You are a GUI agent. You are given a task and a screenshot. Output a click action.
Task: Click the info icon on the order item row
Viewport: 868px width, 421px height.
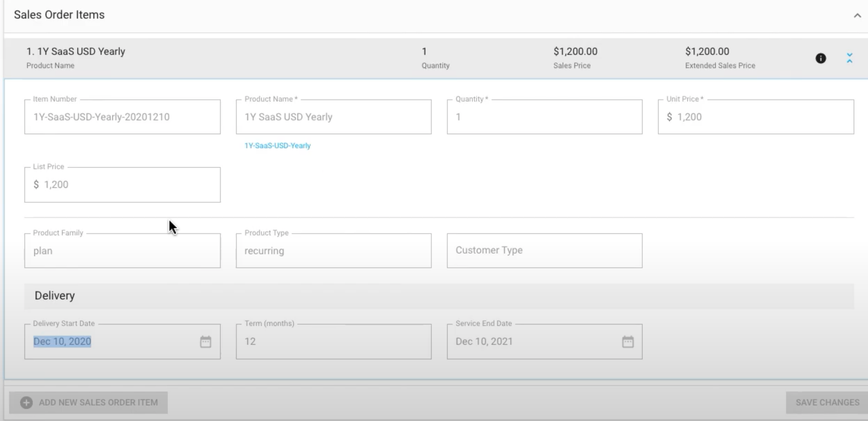point(821,58)
